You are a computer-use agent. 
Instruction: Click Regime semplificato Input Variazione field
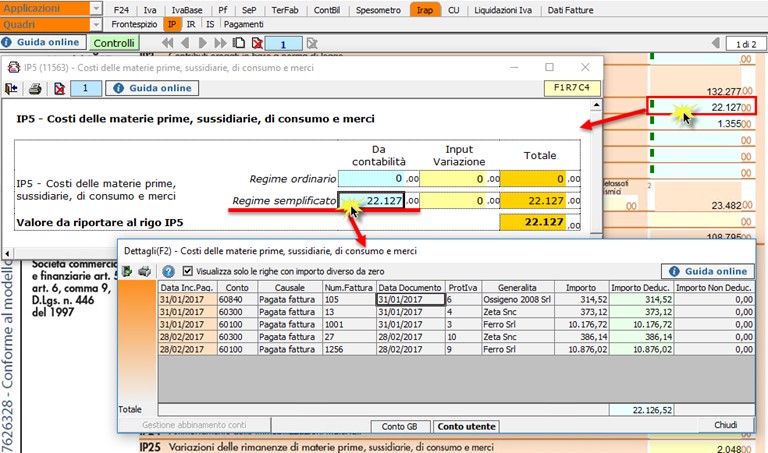453,201
